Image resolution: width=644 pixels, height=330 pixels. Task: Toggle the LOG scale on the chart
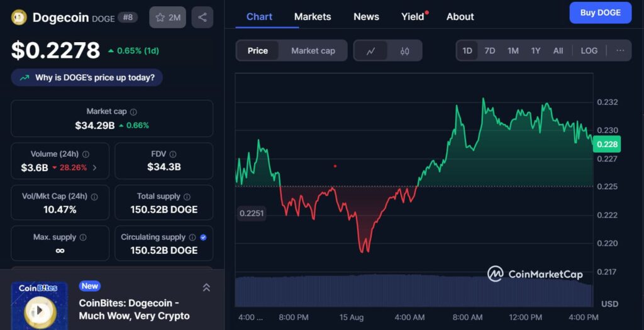589,51
